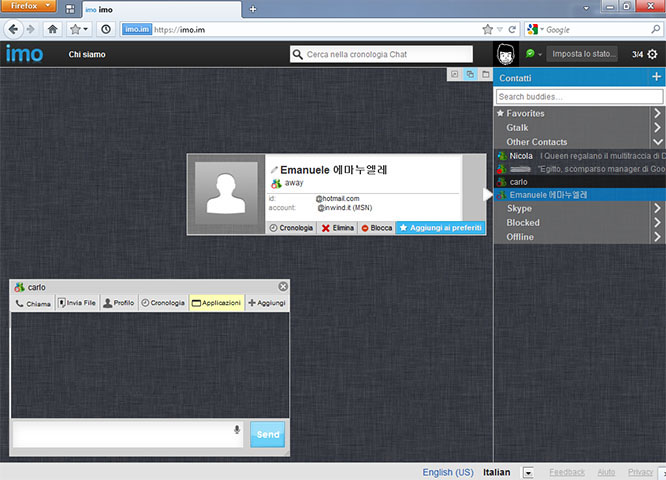Open Firefox tab groups icon
The width and height of the screenshot is (666, 480).
70,9
